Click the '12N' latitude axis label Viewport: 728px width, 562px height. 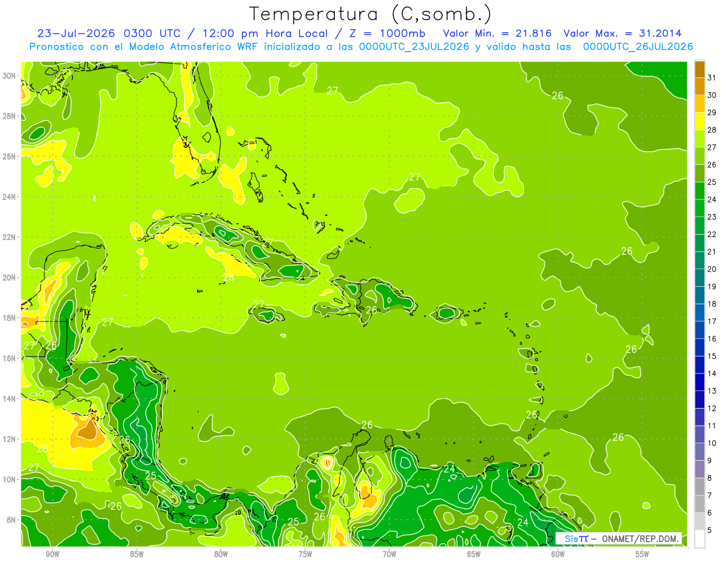coord(10,439)
